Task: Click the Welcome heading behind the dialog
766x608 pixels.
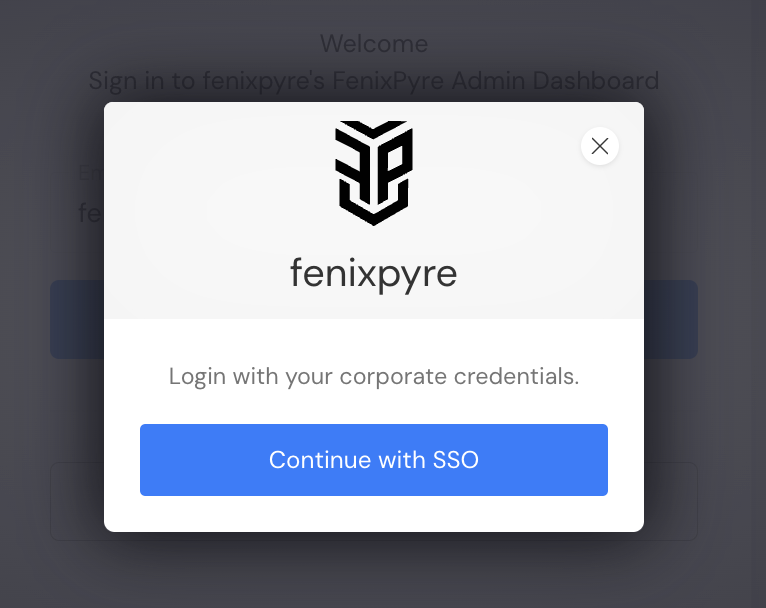Action: coord(373,44)
